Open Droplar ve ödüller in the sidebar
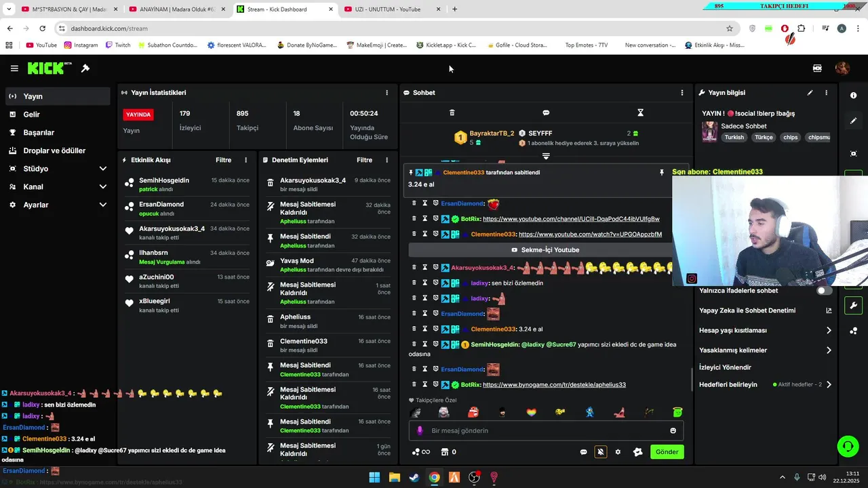This screenshot has width=868, height=488. click(x=58, y=150)
